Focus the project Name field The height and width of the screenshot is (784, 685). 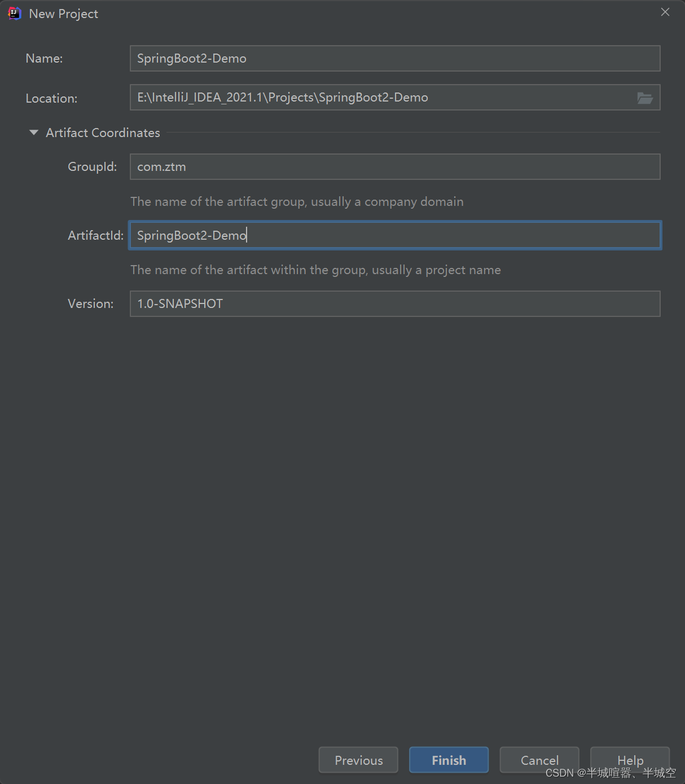click(395, 59)
